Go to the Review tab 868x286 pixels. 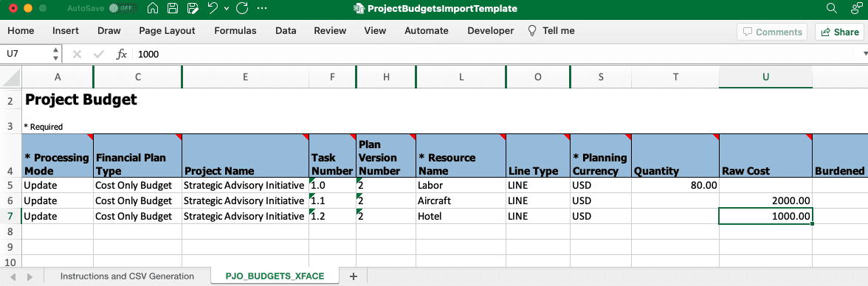[330, 31]
